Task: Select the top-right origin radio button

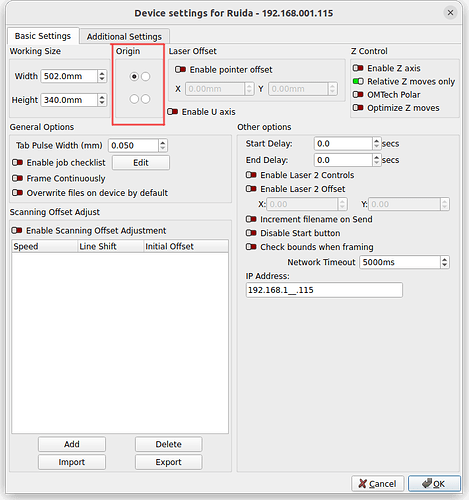Action: [146, 77]
